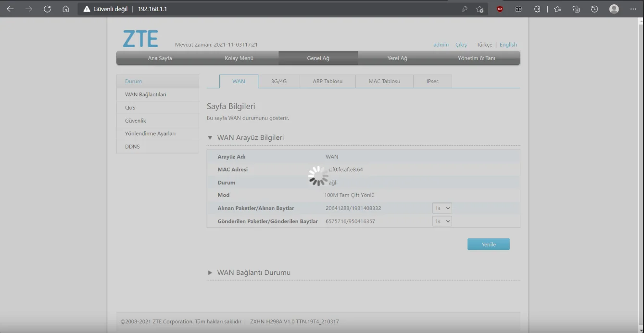Reload the page with the refresh icon
Image resolution: width=644 pixels, height=333 pixels.
(47, 9)
